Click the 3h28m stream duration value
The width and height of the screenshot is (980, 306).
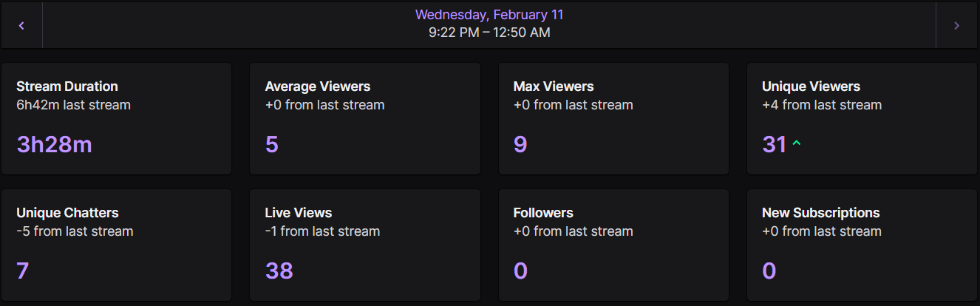(54, 145)
